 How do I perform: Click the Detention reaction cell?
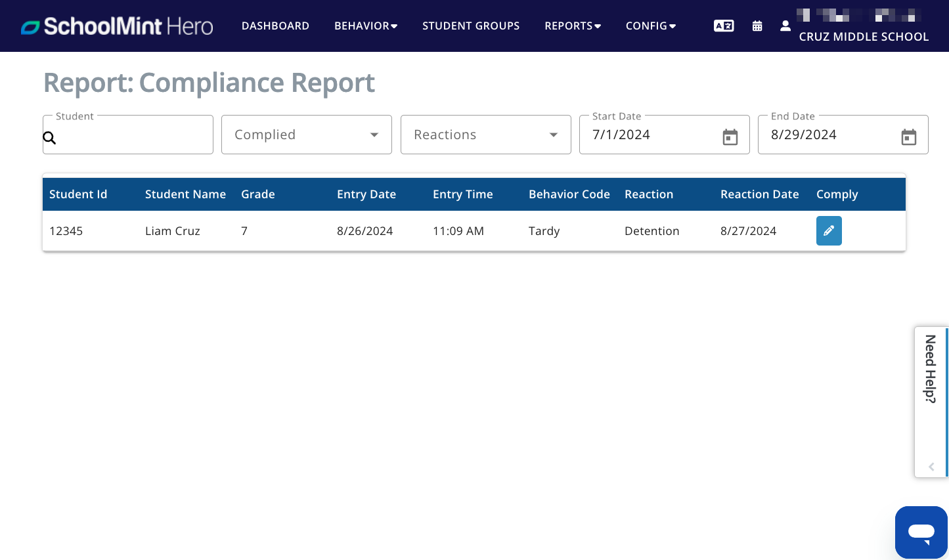652,231
